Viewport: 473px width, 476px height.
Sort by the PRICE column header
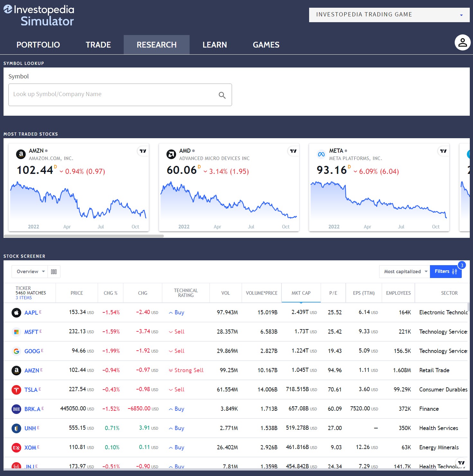(x=77, y=293)
